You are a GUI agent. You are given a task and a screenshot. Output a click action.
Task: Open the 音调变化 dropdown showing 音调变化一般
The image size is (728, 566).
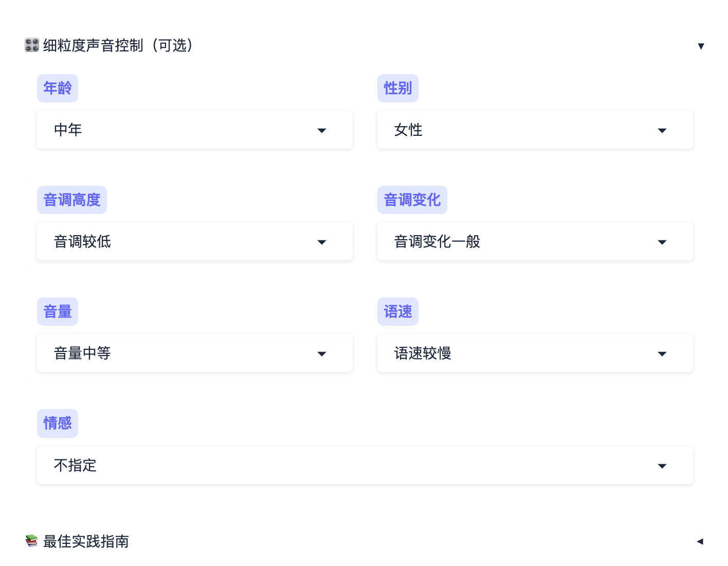535,241
